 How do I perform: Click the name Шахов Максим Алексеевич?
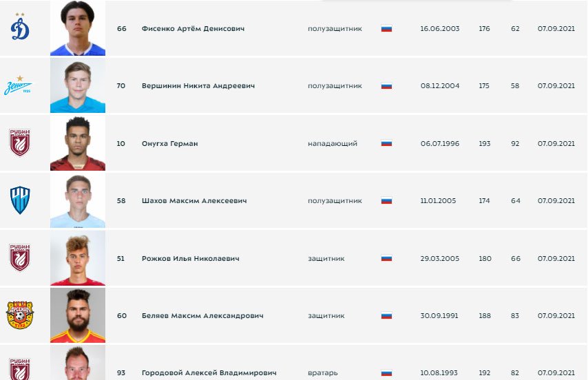194,201
